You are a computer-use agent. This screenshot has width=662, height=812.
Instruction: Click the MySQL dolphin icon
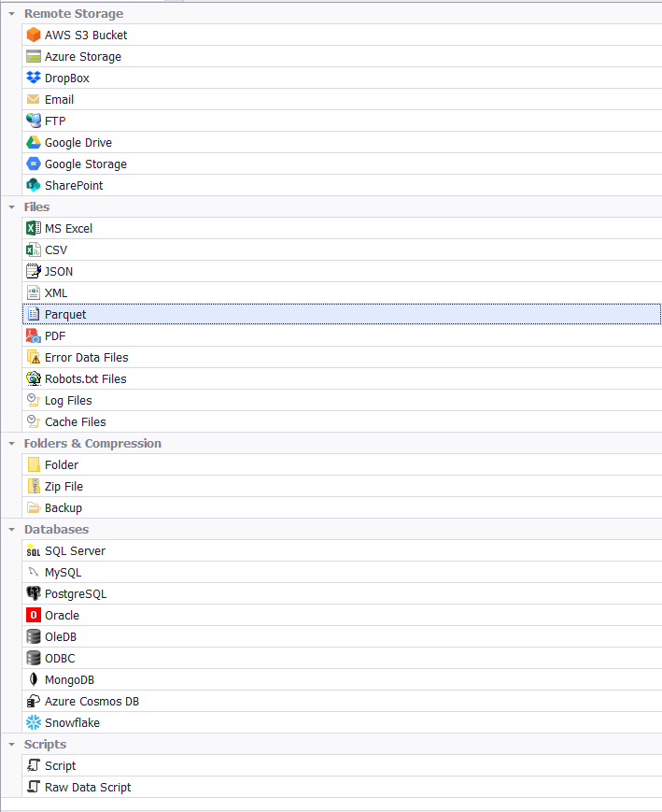33,572
